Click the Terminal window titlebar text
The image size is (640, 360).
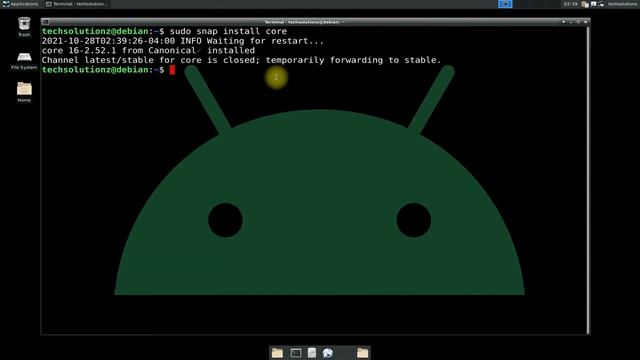tap(304, 22)
